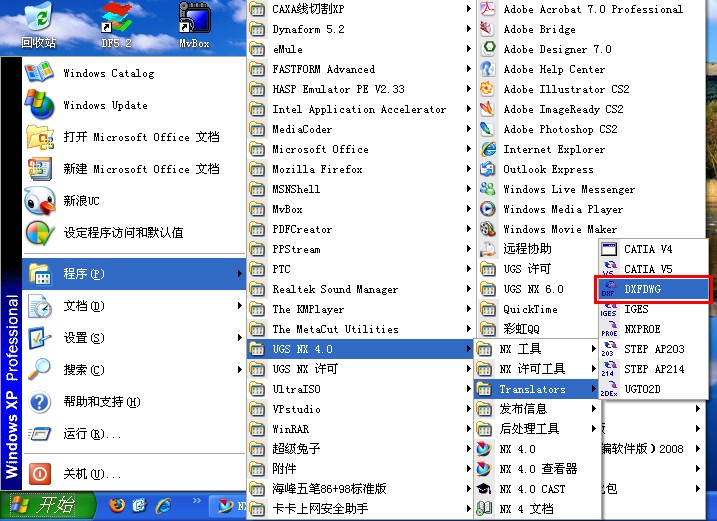Open the 发布信息 submenu entry
Image resolution: width=717 pixels, height=521 pixels.
coord(536,408)
